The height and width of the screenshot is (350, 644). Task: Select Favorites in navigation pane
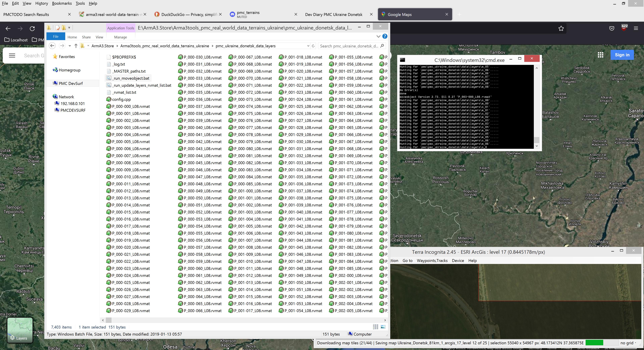pyautogui.click(x=64, y=57)
